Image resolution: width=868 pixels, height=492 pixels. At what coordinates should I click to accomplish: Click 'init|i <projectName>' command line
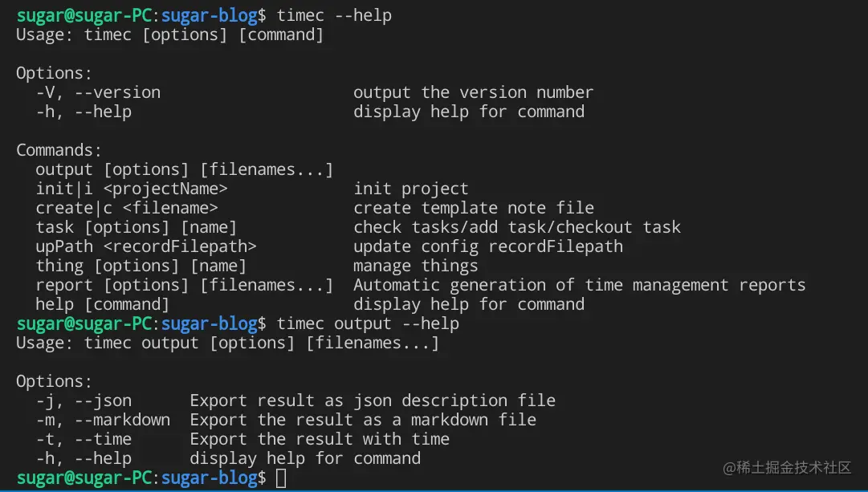132,189
